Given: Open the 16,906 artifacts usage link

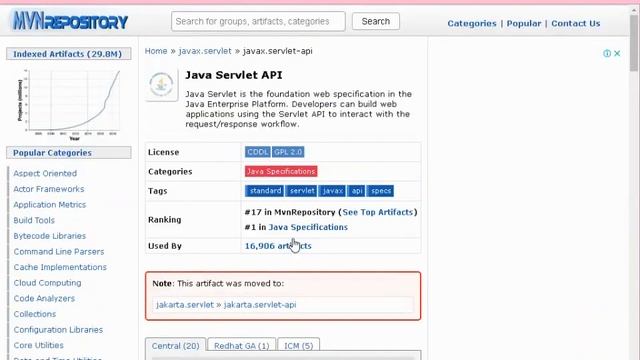Looking at the screenshot, I should tap(278, 246).
